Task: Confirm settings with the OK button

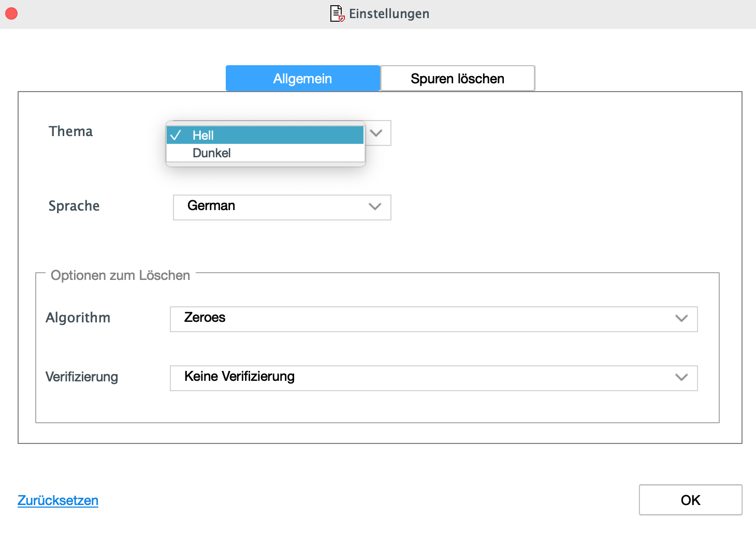Action: click(690, 500)
